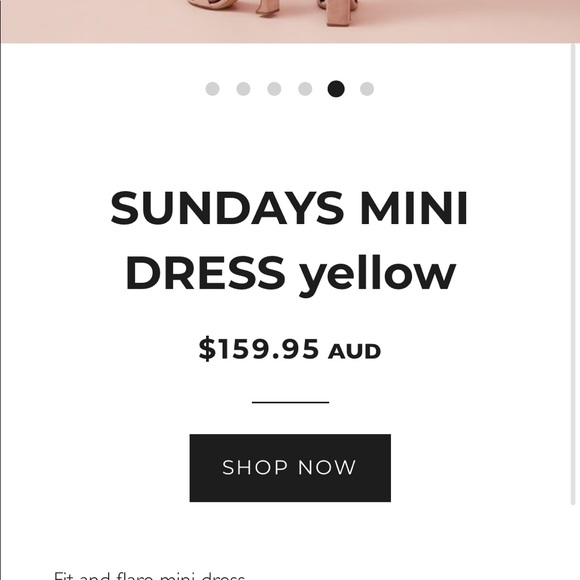Select the second carousel pagination dot
The width and height of the screenshot is (580, 580).
coord(243,89)
